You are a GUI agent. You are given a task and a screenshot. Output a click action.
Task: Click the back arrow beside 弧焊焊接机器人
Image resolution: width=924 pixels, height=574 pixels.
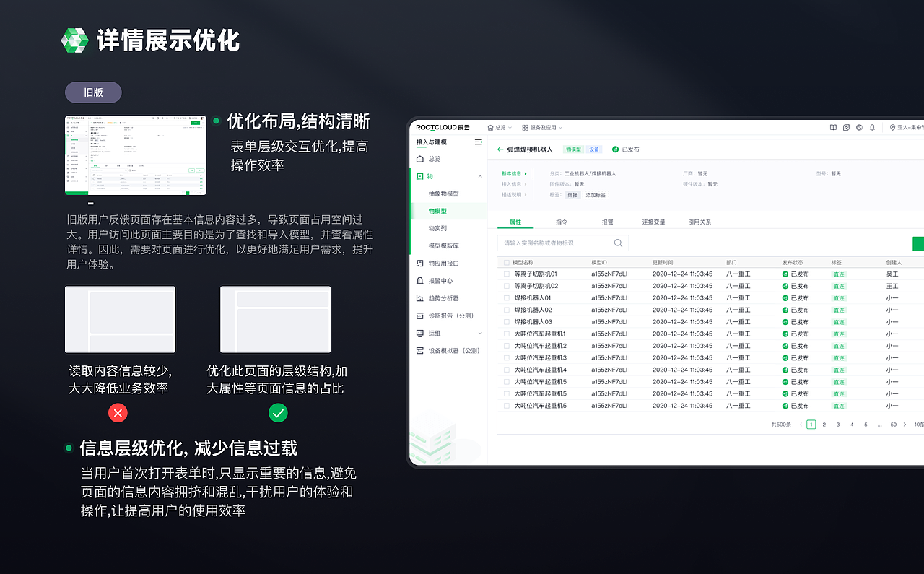(x=499, y=149)
